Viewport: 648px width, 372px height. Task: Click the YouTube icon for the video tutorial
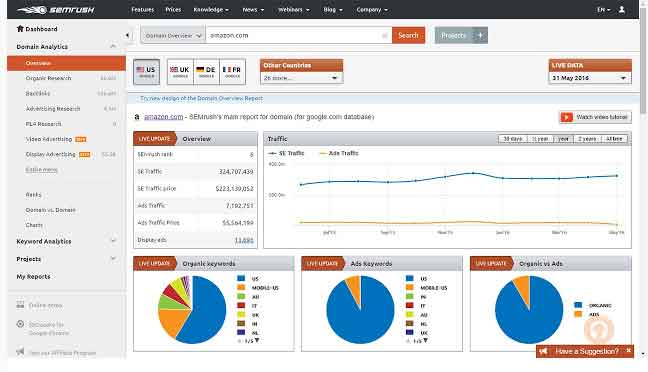coord(567,117)
